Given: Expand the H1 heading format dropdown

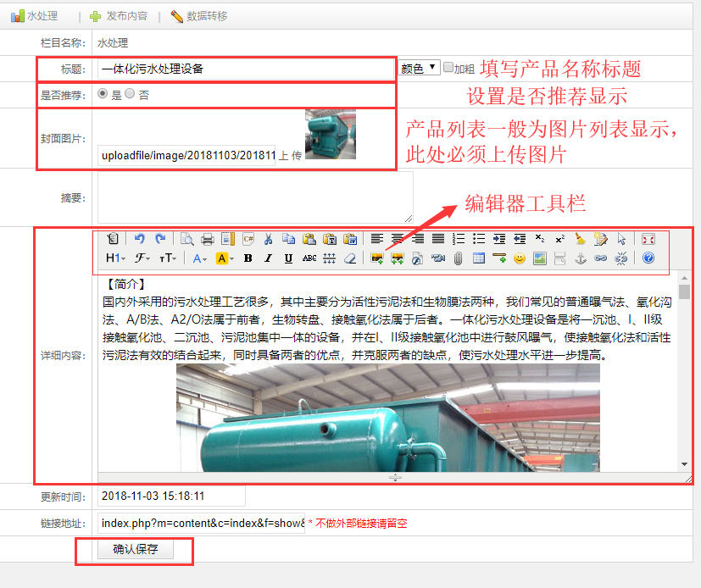Looking at the screenshot, I should 116,258.
